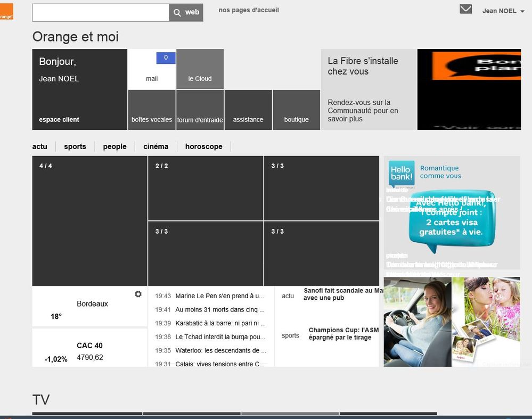Expand the Jean NOEL account dropdown
The width and height of the screenshot is (532, 419).
click(503, 11)
